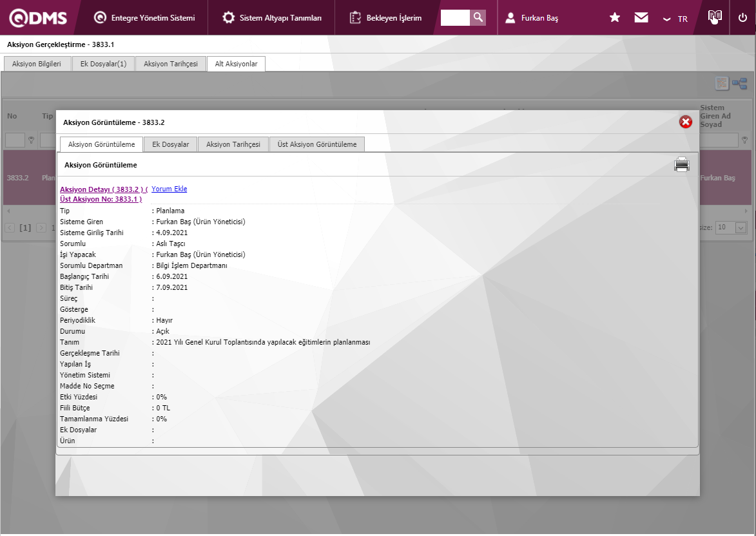The height and width of the screenshot is (536, 756).
Task: Open the help book icon
Action: 714,17
